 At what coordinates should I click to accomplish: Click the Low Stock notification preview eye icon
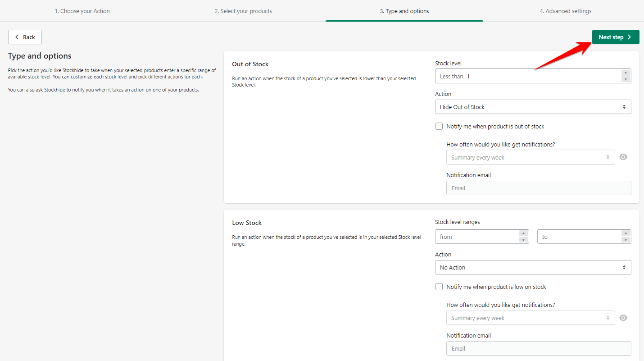[x=623, y=318]
